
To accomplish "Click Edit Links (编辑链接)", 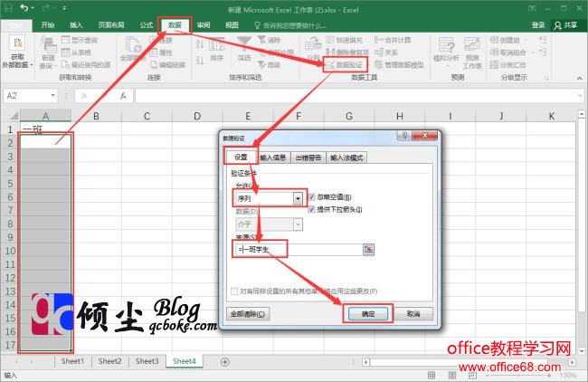I will pyautogui.click(x=167, y=65).
